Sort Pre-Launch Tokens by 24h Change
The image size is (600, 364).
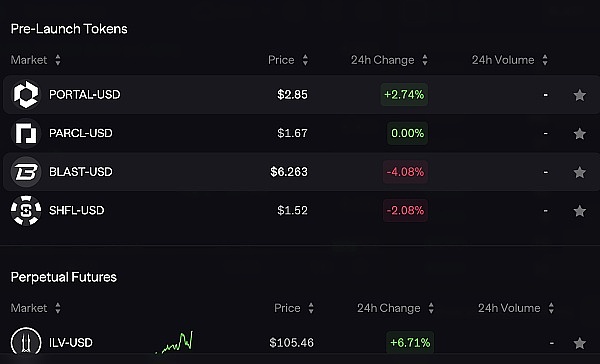pyautogui.click(x=389, y=60)
